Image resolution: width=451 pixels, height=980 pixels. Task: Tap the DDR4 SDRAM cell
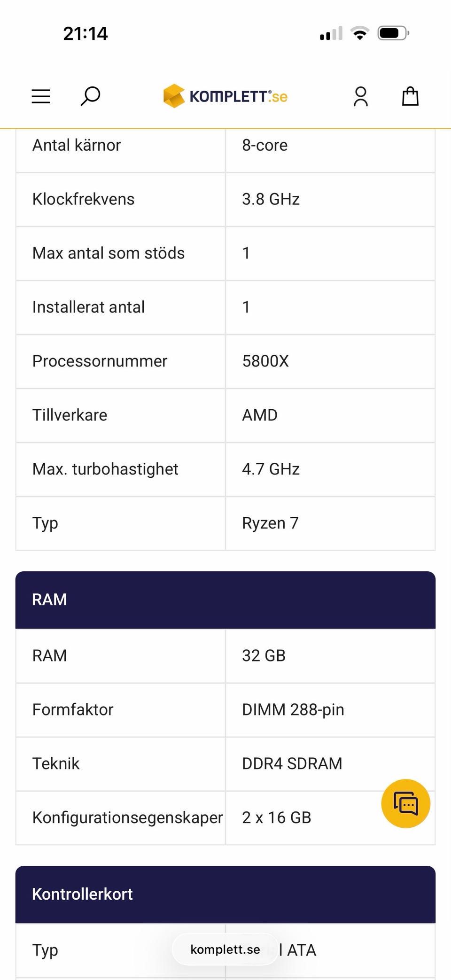(x=292, y=764)
